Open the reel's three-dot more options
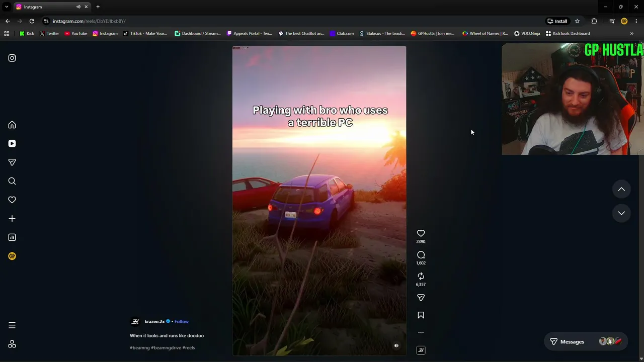Viewport: 644px width, 362px height. click(421, 332)
